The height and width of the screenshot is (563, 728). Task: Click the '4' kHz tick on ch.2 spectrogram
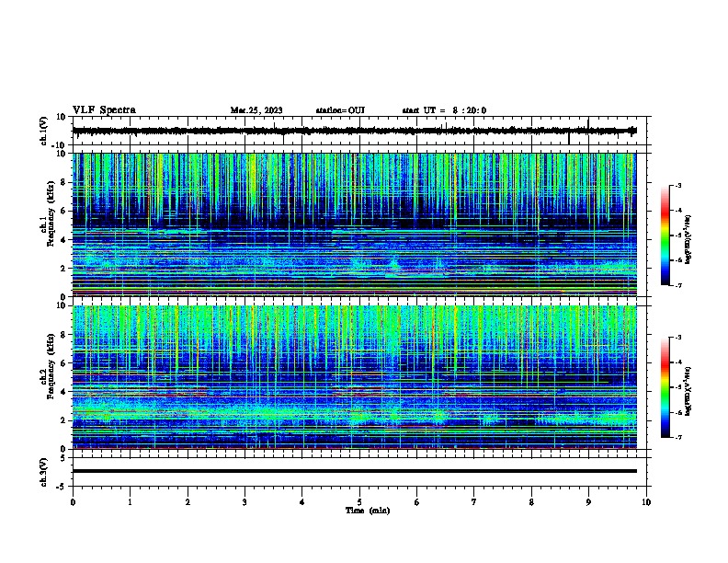[63, 392]
